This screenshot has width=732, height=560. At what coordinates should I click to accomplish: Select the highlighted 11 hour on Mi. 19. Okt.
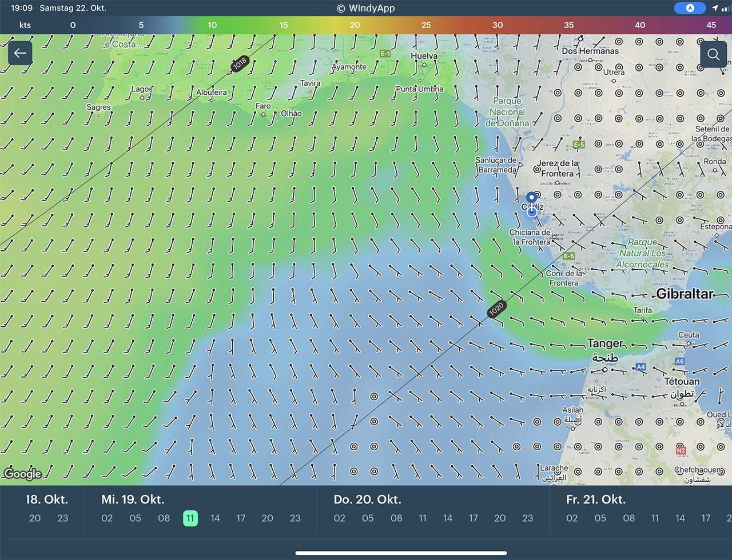(190, 518)
